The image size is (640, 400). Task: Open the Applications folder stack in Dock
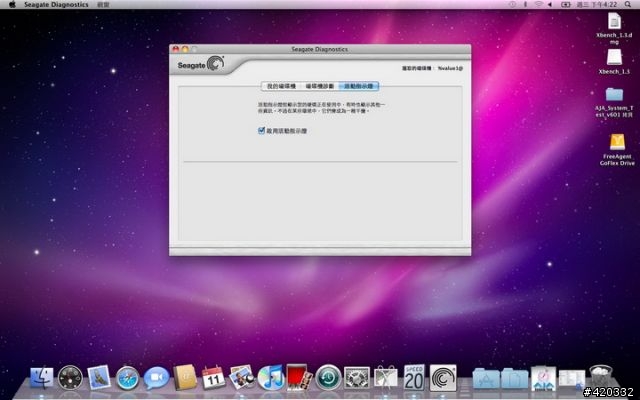click(x=486, y=378)
